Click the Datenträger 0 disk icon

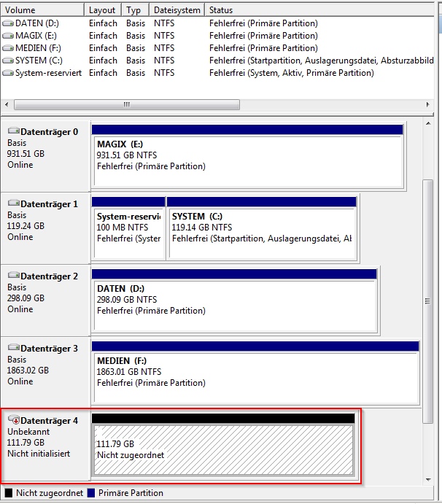click(14, 131)
